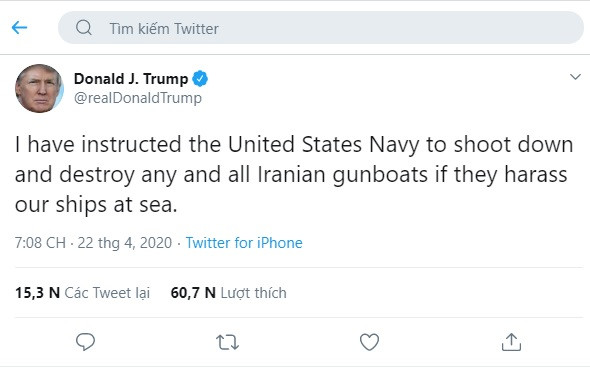
Task: Click the blue verified badge
Action: click(x=200, y=79)
